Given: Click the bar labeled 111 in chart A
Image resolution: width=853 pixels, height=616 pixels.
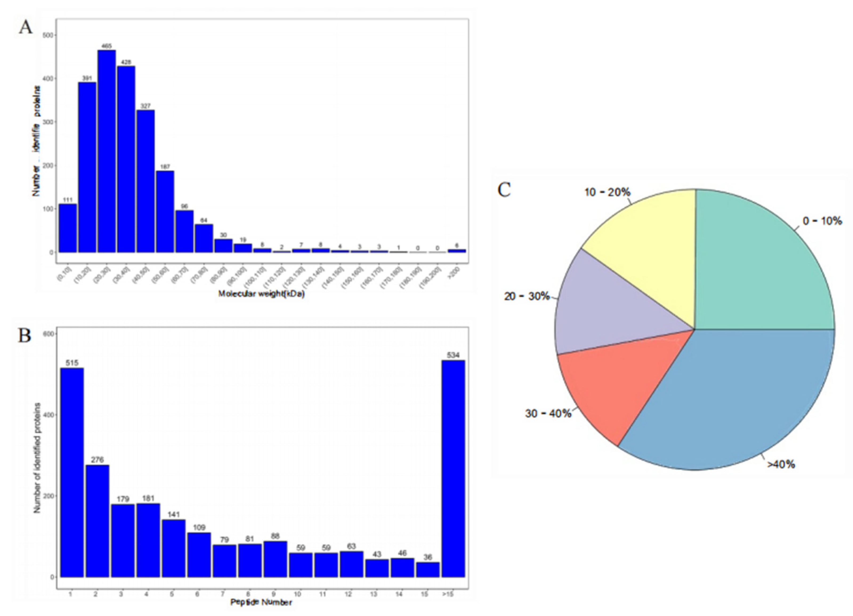Looking at the screenshot, I should click(68, 228).
